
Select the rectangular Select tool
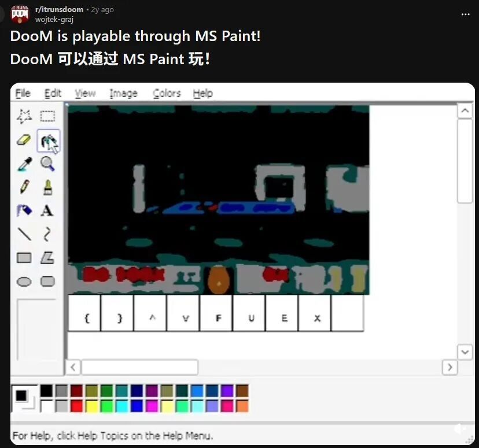click(48, 116)
